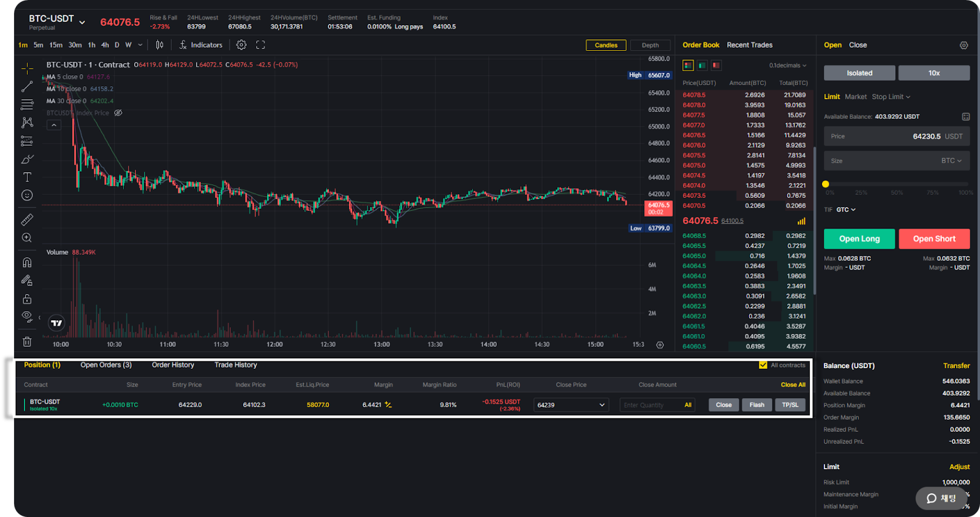Toggle BTCUSDT Index Price visibility
The width and height of the screenshot is (980, 517).
click(x=118, y=113)
